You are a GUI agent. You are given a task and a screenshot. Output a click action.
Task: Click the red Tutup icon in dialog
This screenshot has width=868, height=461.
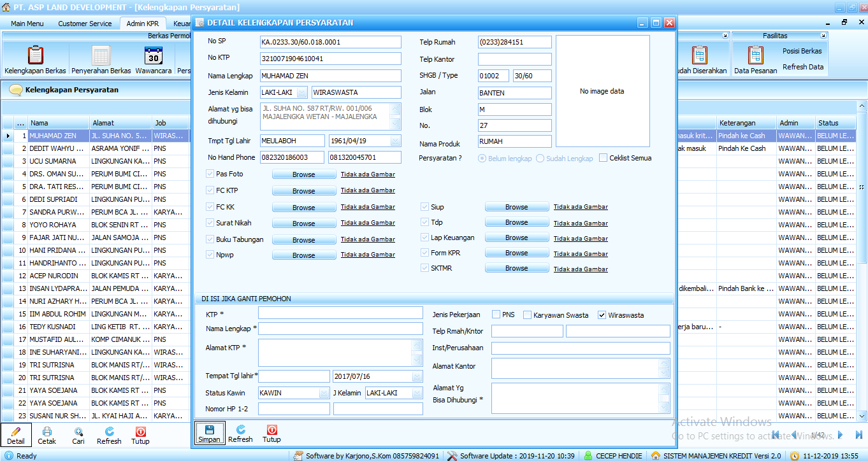click(271, 430)
